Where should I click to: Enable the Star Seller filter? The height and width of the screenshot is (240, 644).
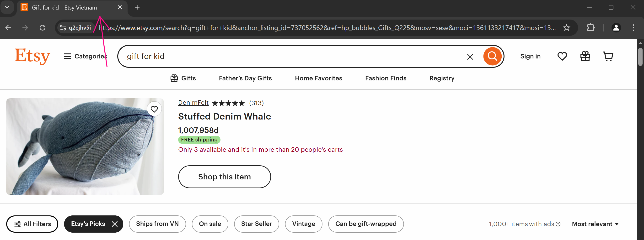[x=256, y=224]
